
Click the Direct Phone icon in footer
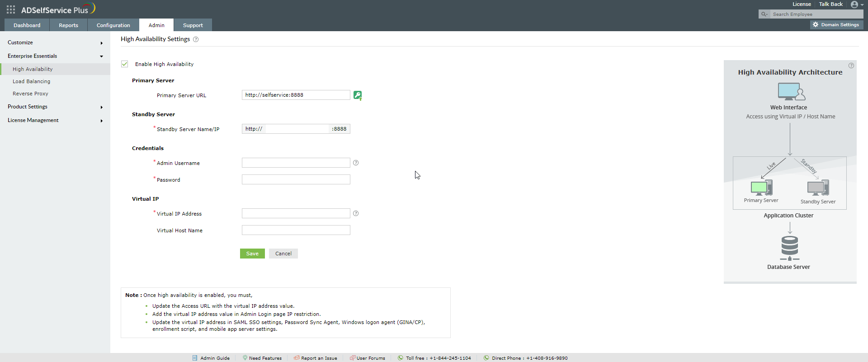coord(486,357)
